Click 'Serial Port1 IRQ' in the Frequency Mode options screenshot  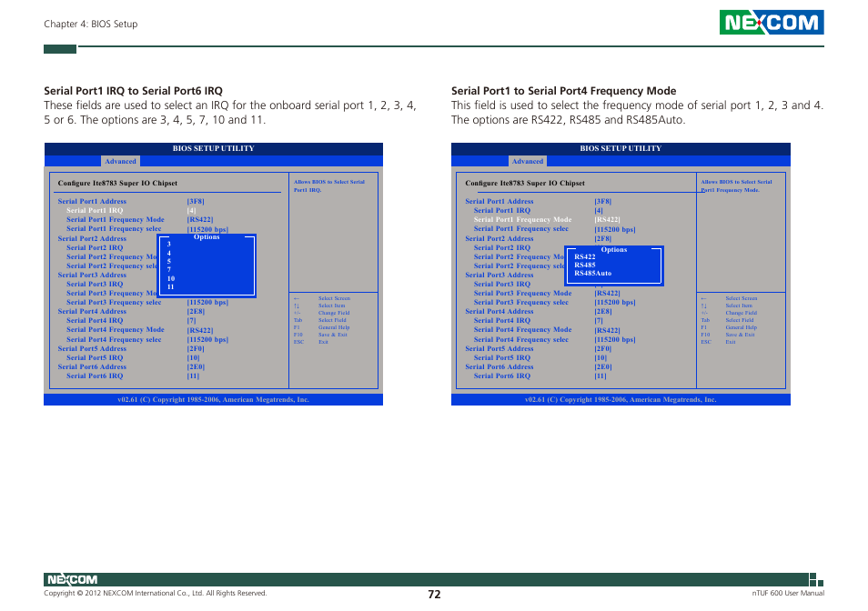click(x=502, y=210)
